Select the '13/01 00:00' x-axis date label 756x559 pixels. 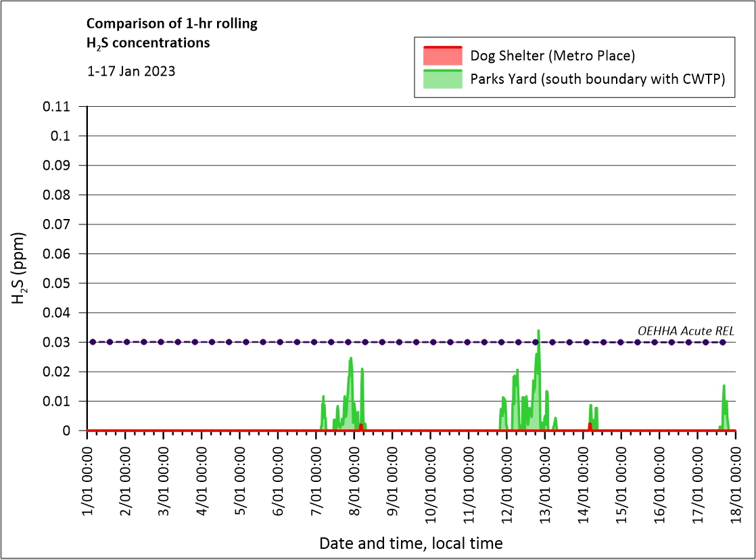click(546, 482)
